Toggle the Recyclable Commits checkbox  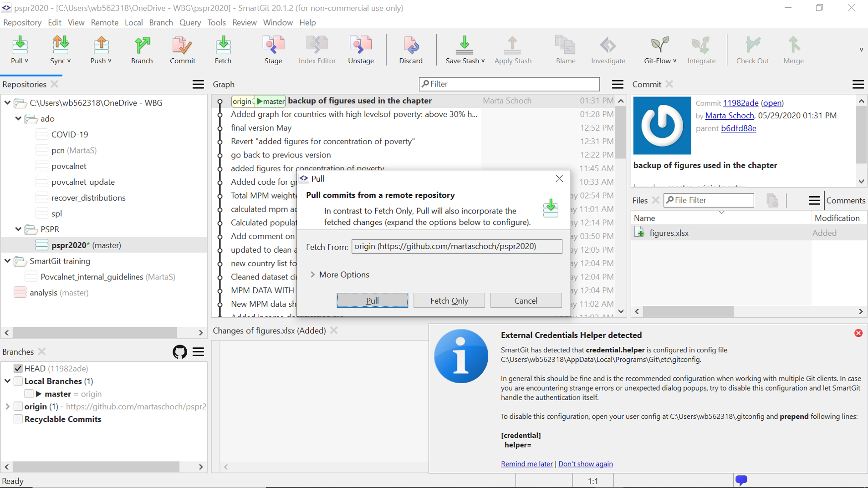coord(18,419)
